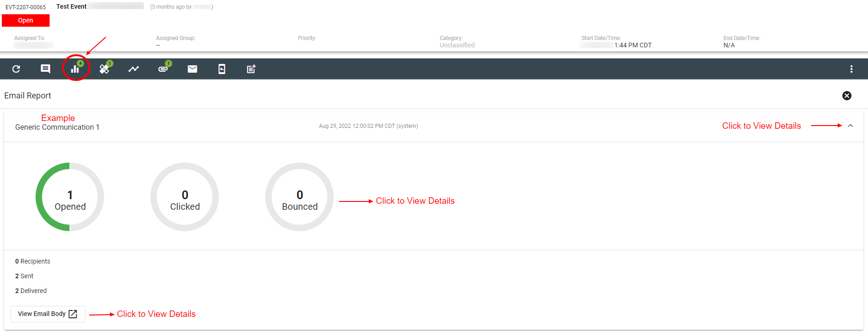This screenshot has height=333, width=868.
Task: Click the bandage icon with badge
Action: coord(104,69)
